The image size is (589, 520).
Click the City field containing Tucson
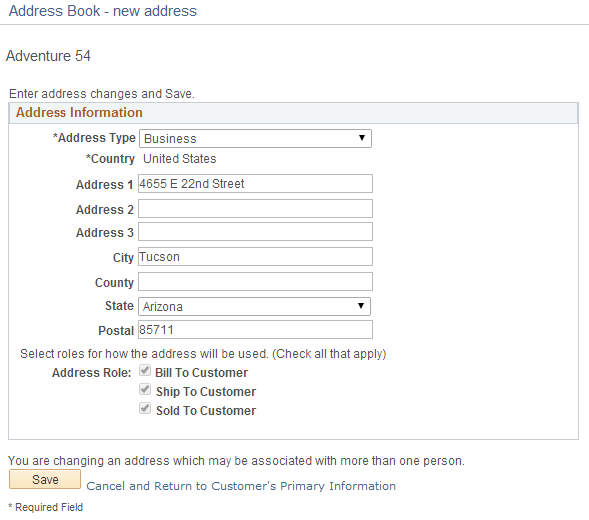pos(255,256)
